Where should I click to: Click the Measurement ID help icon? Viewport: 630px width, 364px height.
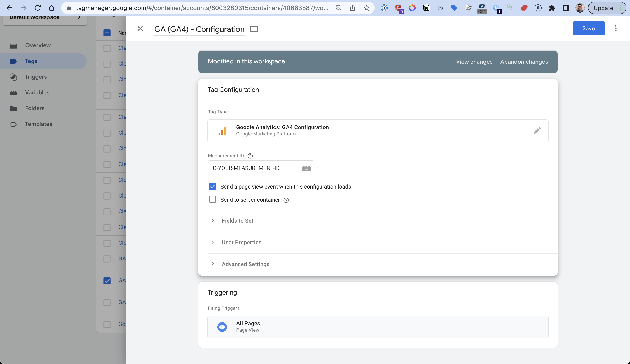tap(250, 156)
